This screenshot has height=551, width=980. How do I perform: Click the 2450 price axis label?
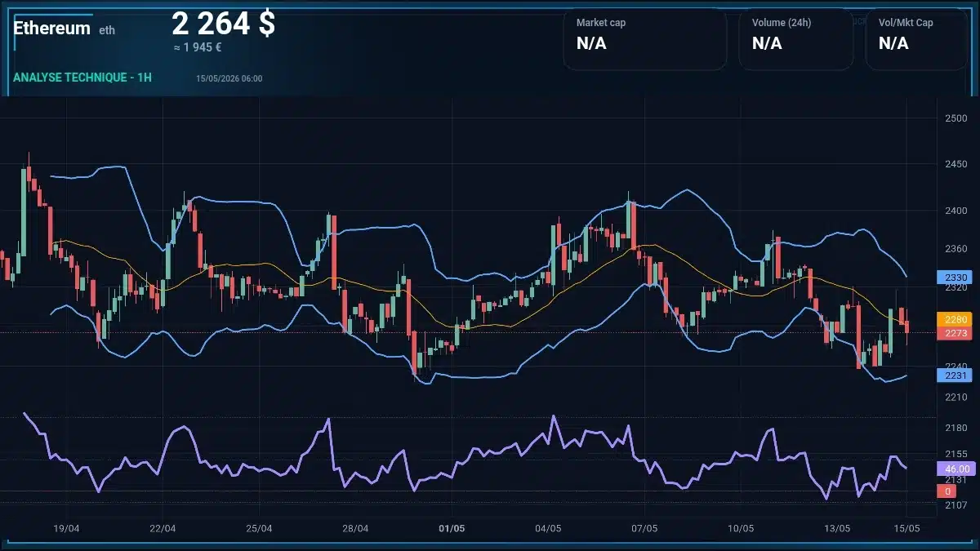(955, 164)
